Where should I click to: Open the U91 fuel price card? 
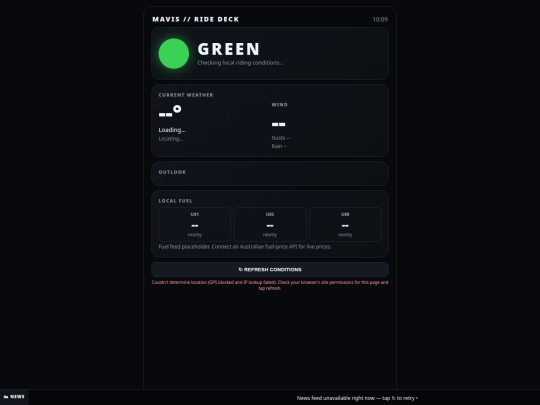coord(195,224)
